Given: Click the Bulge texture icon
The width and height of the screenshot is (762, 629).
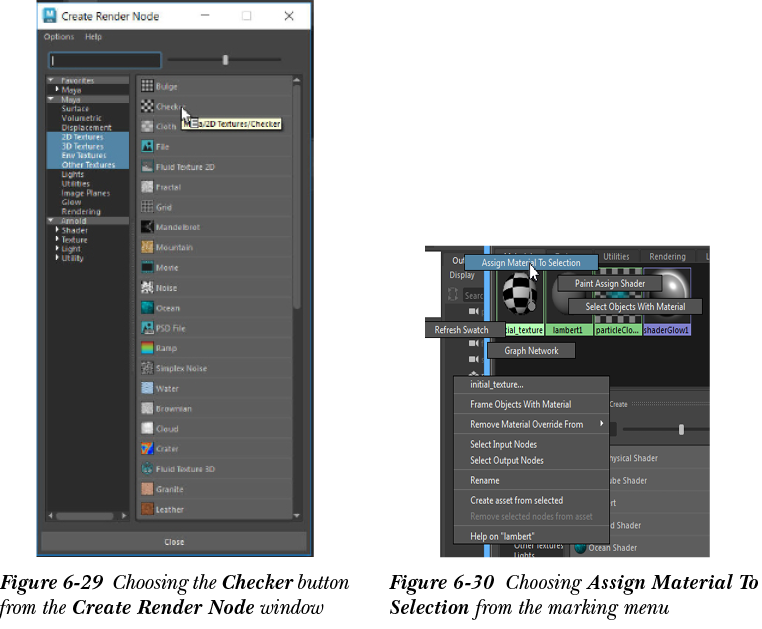Looking at the screenshot, I should pyautogui.click(x=147, y=86).
